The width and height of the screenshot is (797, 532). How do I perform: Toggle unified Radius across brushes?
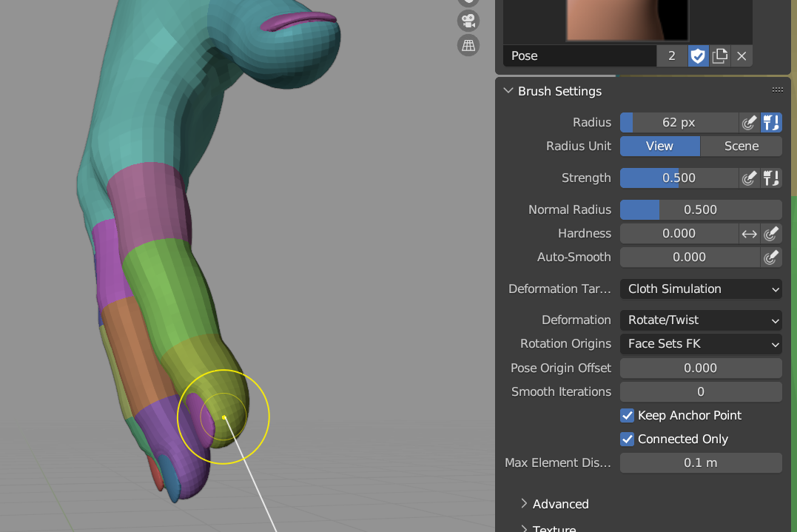point(771,123)
